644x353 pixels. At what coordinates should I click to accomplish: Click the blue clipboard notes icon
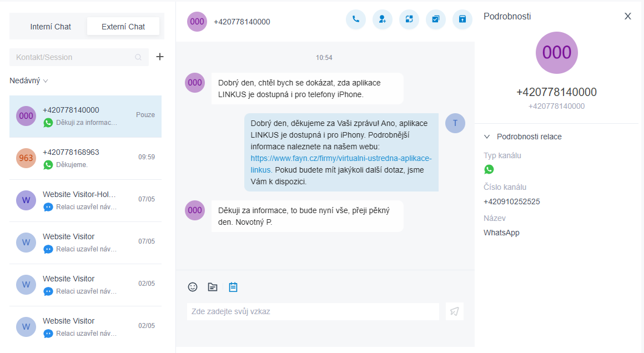point(233,287)
